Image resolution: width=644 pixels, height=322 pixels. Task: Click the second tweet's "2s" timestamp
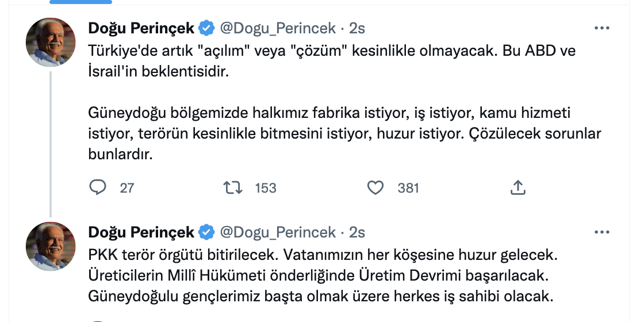pos(357,232)
